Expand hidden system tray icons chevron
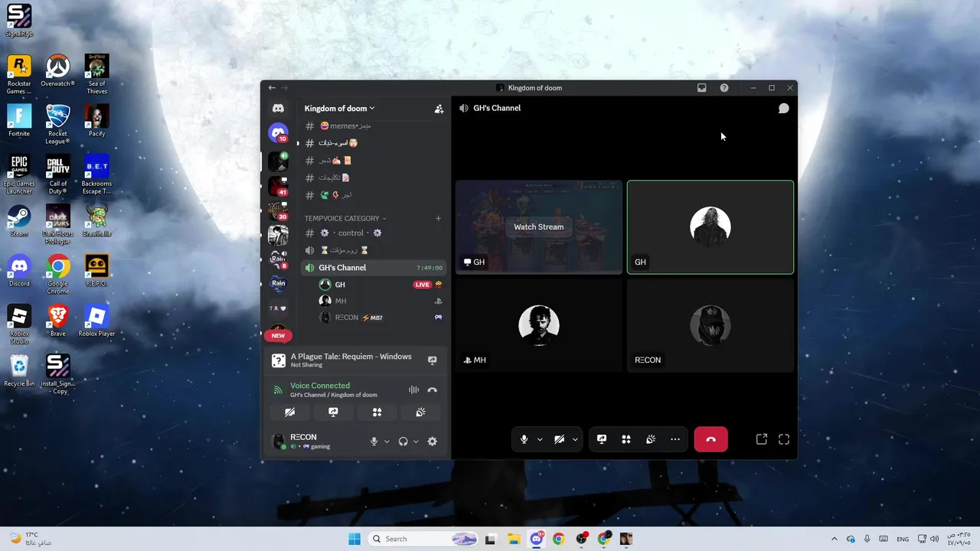980x551 pixels. click(x=834, y=539)
